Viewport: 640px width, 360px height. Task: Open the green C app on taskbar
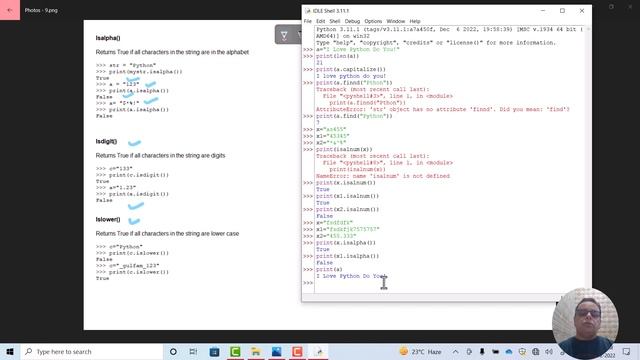point(235,351)
